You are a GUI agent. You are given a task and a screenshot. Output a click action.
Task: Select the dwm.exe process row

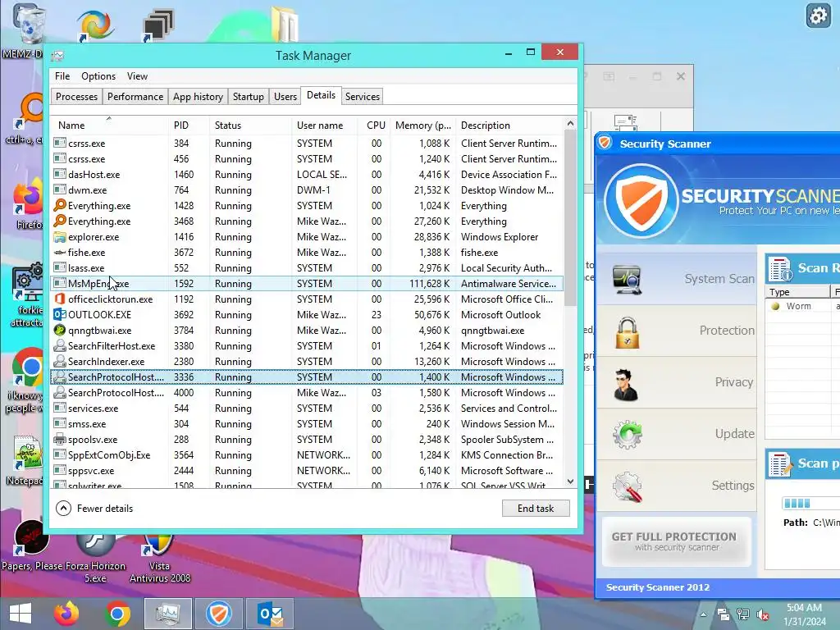click(x=307, y=189)
